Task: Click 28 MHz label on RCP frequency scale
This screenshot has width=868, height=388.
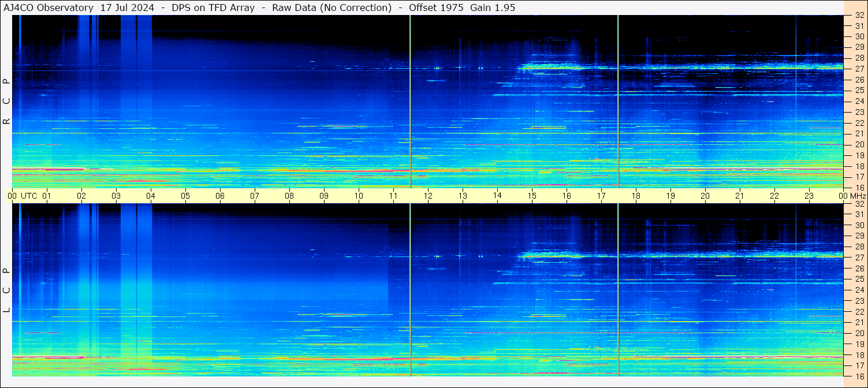Action: pos(859,58)
